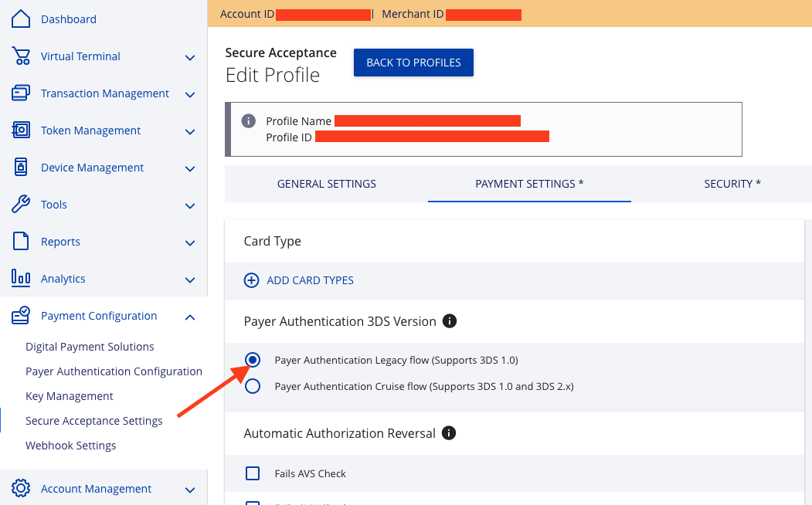Viewport: 812px width, 505px height.
Task: Click the Card Type section heading
Action: click(273, 241)
